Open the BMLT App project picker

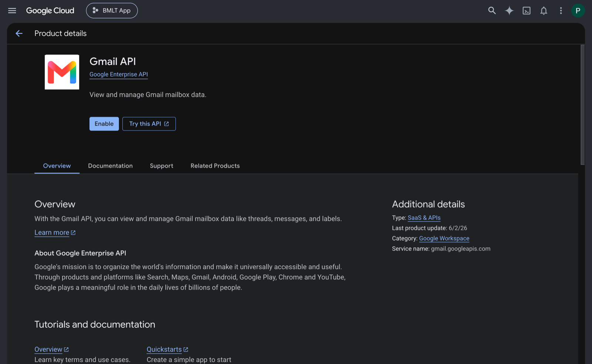point(112,11)
